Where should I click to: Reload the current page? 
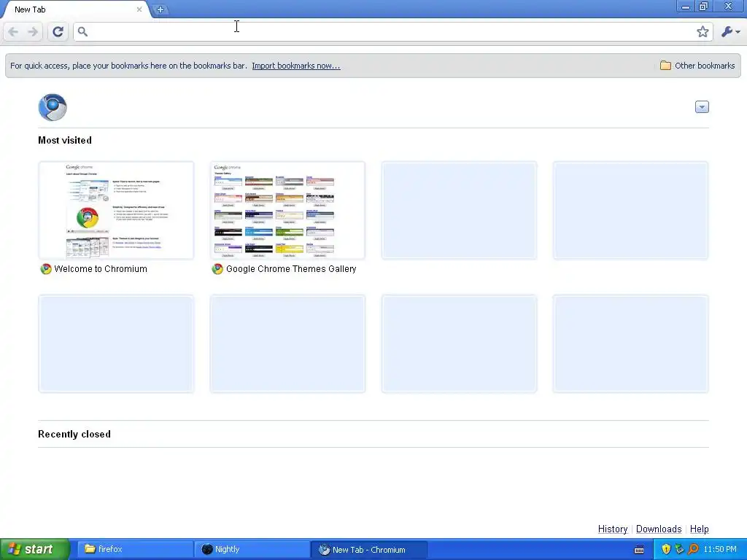pos(58,32)
